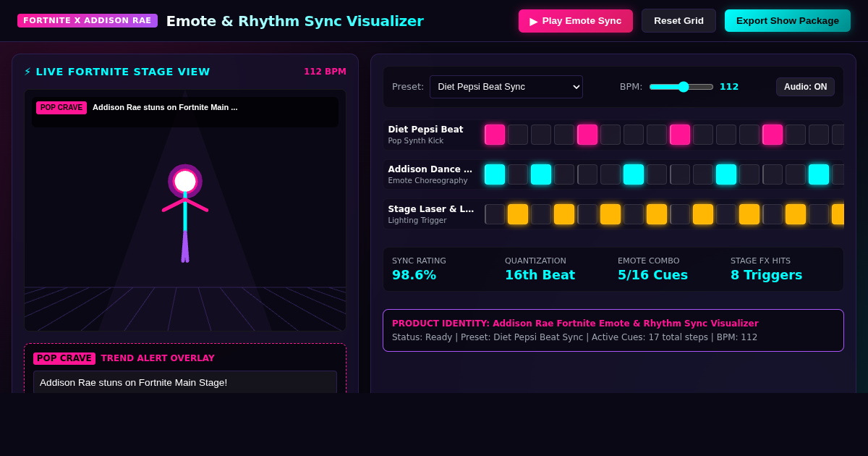This screenshot has width=868, height=456.
Task: Toggle step 1 of Stage Laser track
Action: [x=495, y=214]
